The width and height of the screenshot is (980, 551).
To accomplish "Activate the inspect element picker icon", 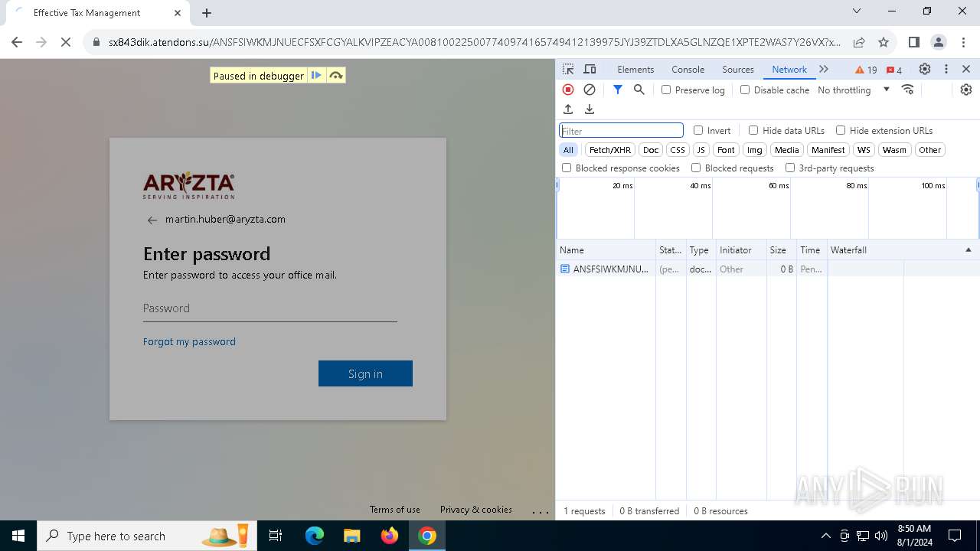I will (568, 69).
